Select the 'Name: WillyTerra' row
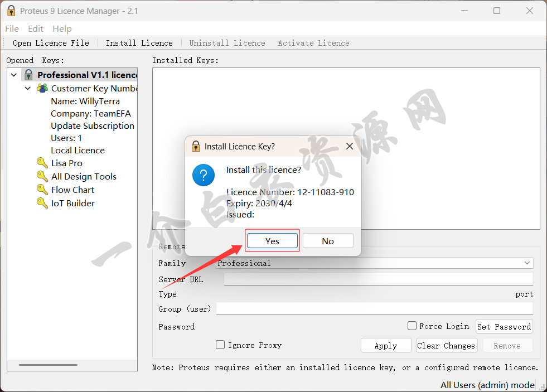Screen dimensions: 547x392 click(x=85, y=101)
